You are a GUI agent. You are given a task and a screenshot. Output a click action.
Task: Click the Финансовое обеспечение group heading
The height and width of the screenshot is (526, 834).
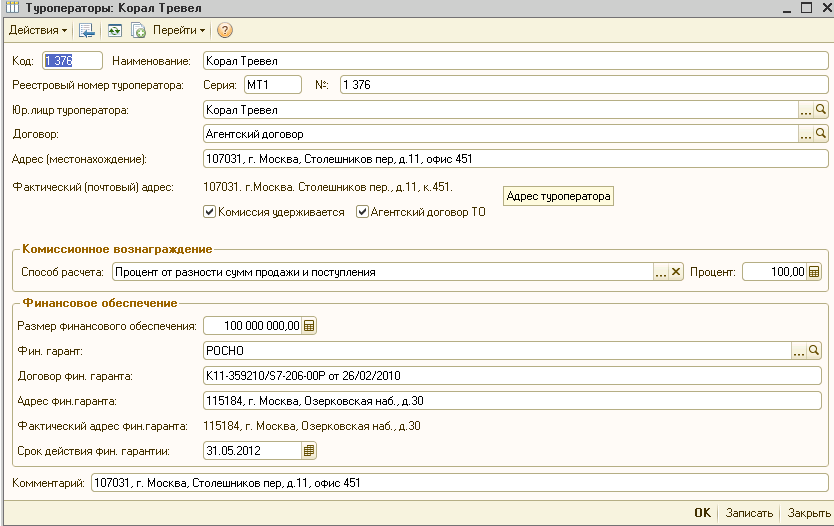pyautogui.click(x=100, y=303)
